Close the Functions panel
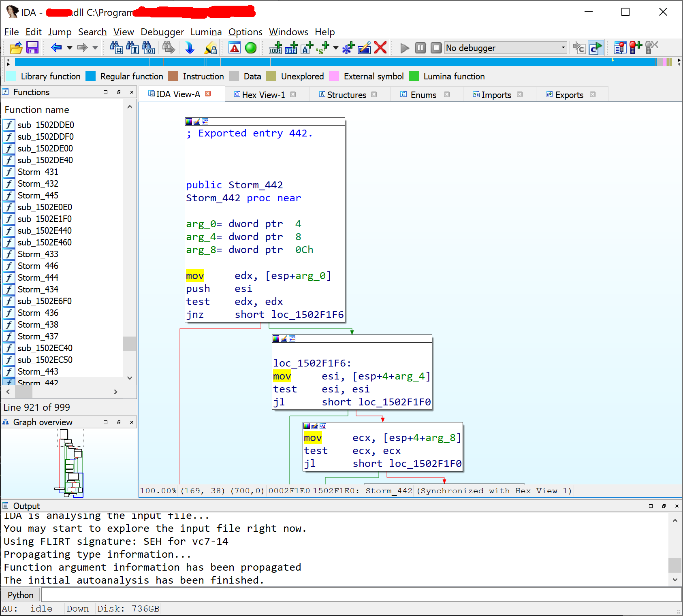The height and width of the screenshot is (616, 683). click(x=131, y=92)
